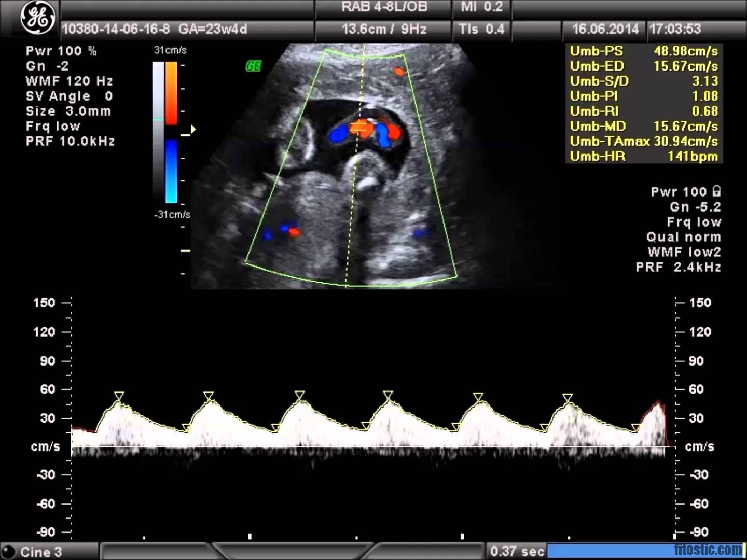Click the Umb-PI 1.08 value
Screen dimensions: 747x560
pos(644,96)
